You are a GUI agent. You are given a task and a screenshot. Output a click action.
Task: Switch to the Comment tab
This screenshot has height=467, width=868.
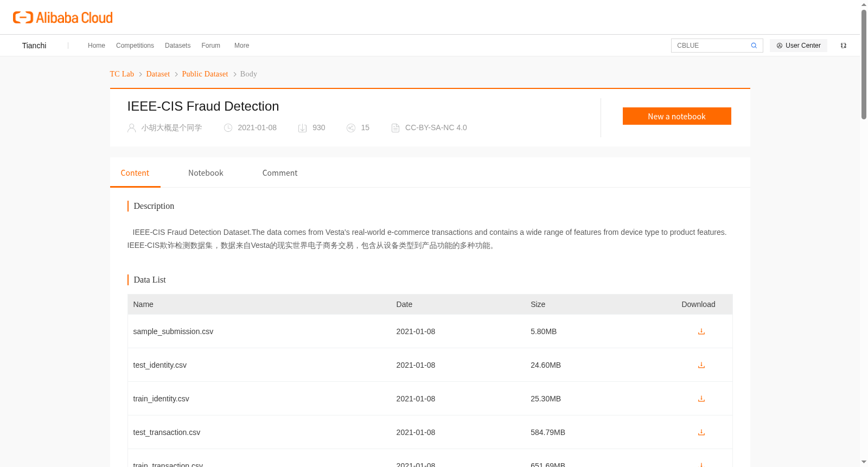coord(280,173)
